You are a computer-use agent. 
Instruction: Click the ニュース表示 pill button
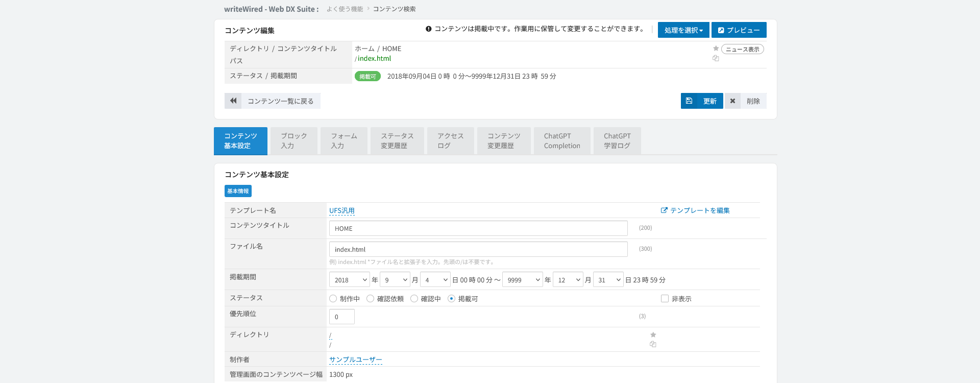click(743, 49)
